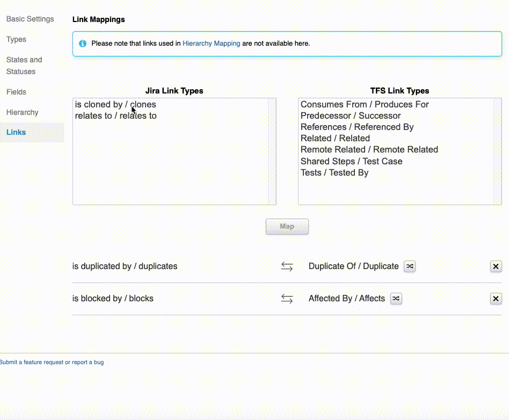Open the Fields configuration page
This screenshot has height=420, width=509.
coord(16,92)
